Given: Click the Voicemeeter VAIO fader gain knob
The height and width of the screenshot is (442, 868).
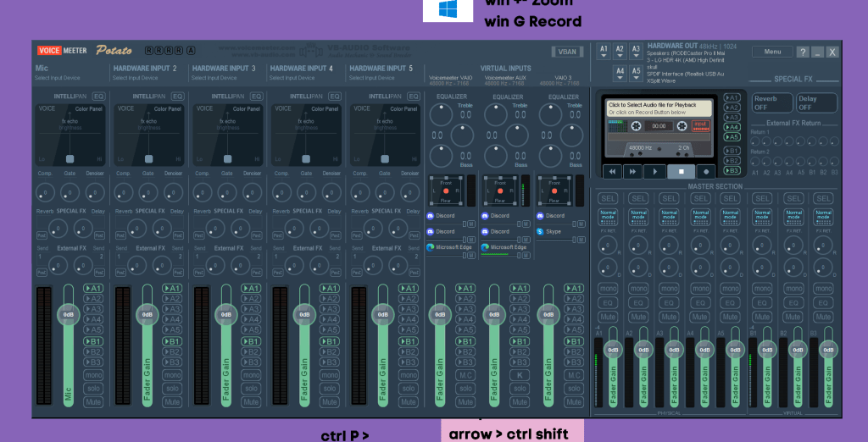Looking at the screenshot, I should coord(440,315).
